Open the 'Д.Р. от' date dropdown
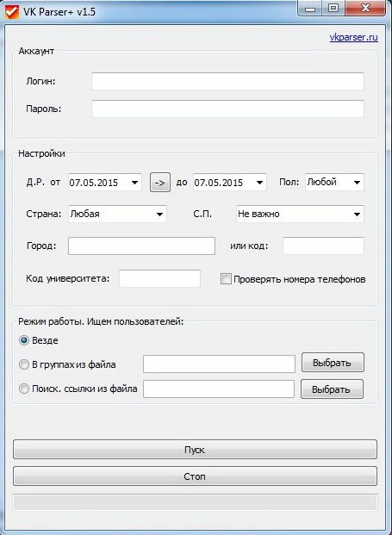This screenshot has height=535, width=392. 105,183
